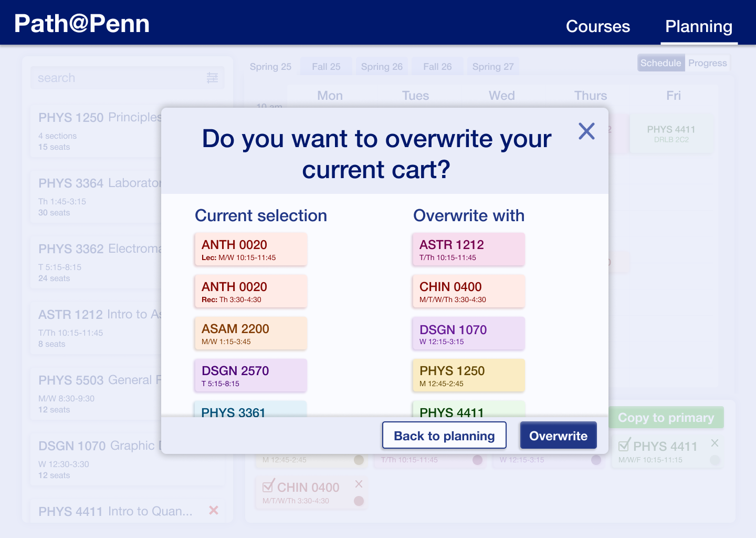Switch to Schedule view

tap(660, 63)
